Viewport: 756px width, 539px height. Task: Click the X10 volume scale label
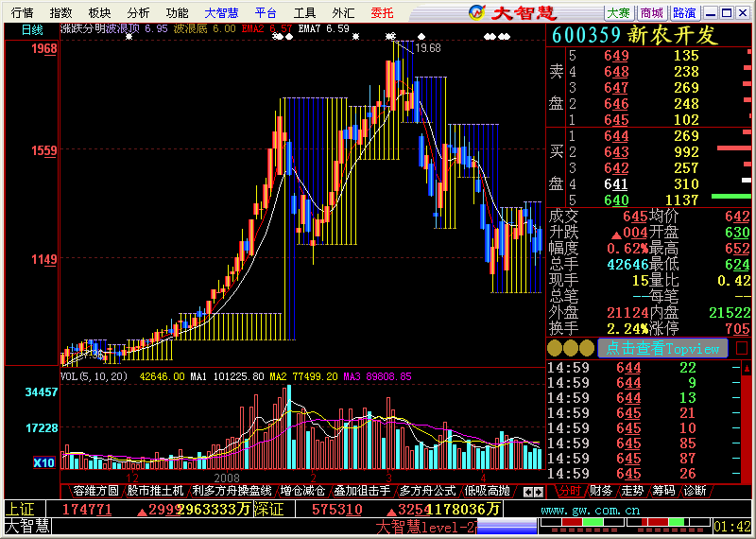[43, 463]
